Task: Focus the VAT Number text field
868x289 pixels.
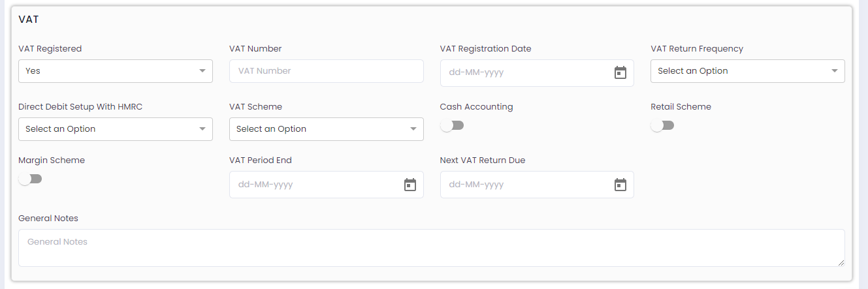Action: point(327,71)
